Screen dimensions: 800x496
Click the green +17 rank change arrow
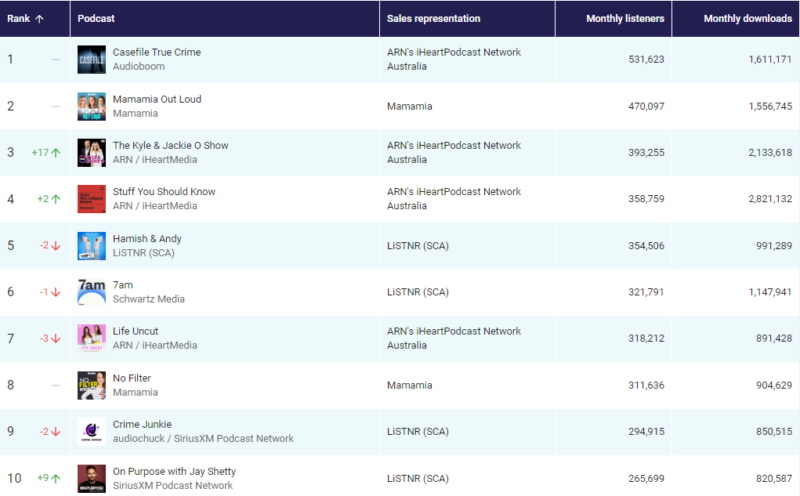[x=57, y=153]
